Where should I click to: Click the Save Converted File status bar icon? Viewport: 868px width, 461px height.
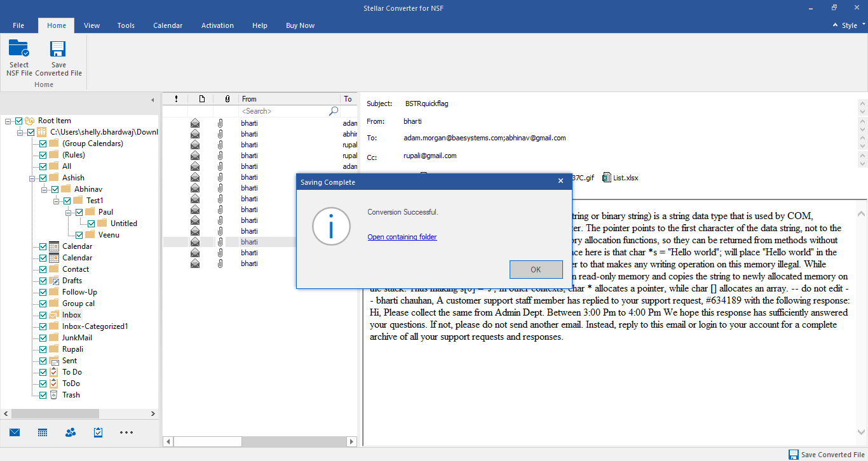[x=794, y=455]
